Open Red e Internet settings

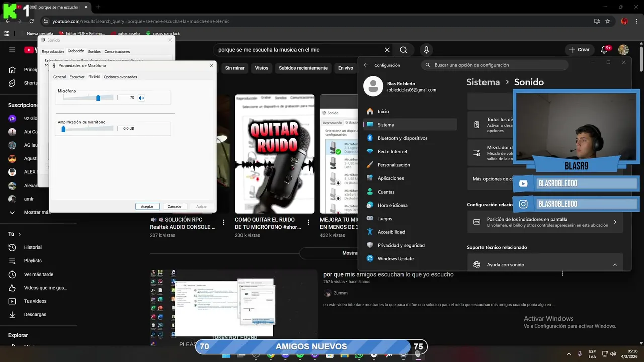(x=410, y=151)
